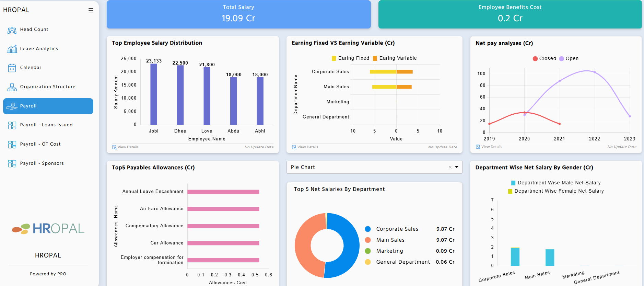Click the Payroll - Sponsors icon
This screenshot has height=286, width=644.
tap(12, 164)
